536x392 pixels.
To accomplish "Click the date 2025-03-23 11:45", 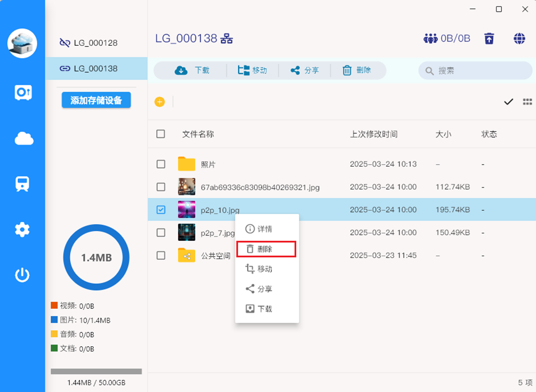I will [x=383, y=255].
